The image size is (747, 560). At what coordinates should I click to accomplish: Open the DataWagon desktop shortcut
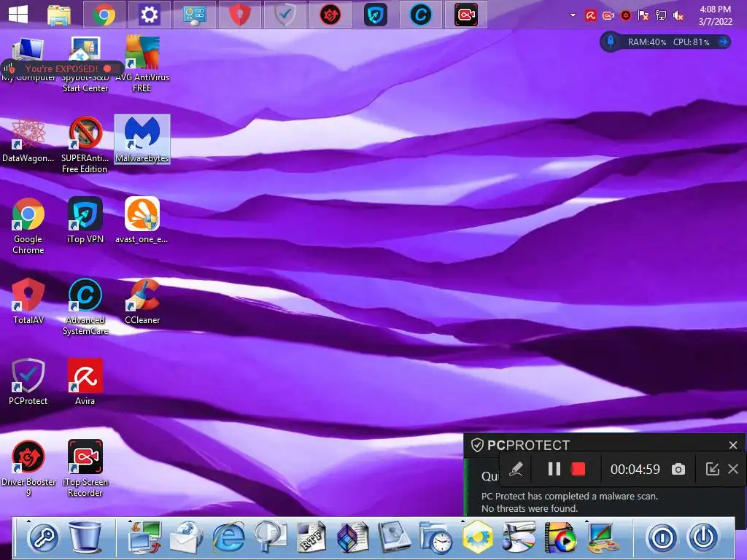pos(28,139)
